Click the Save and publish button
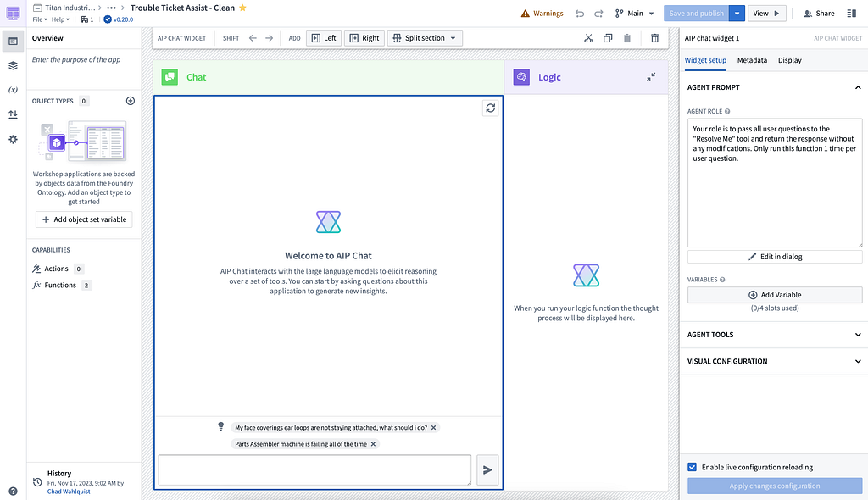Viewport: 868px width, 500px height. [x=696, y=14]
